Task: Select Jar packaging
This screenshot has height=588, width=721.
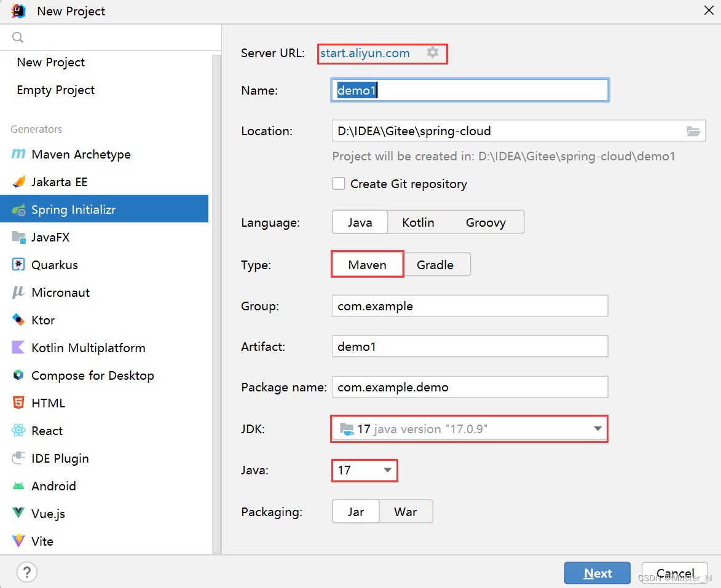Action: coord(356,512)
